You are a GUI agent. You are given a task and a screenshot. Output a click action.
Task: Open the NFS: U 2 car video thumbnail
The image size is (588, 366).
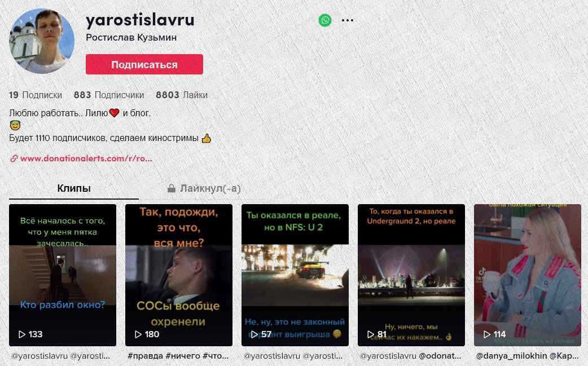click(x=295, y=275)
